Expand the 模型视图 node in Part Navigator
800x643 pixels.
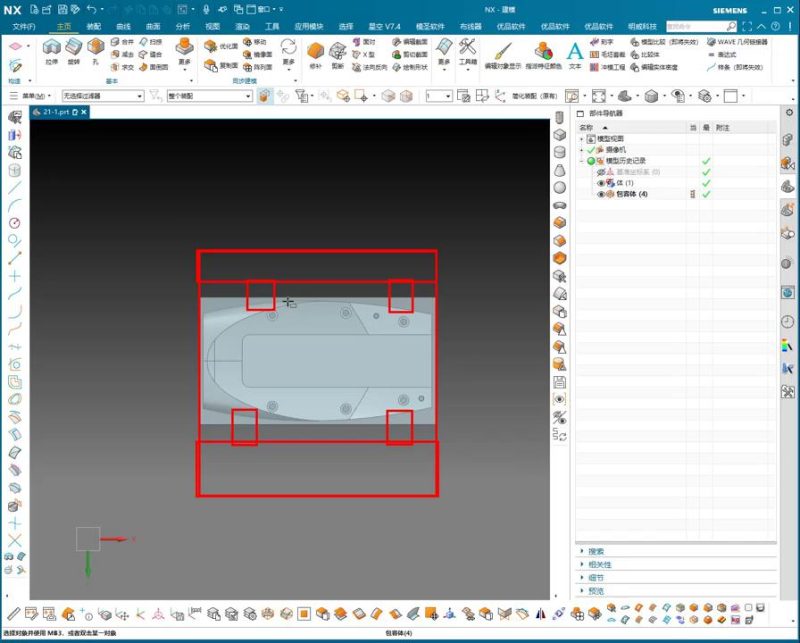[x=580, y=139]
